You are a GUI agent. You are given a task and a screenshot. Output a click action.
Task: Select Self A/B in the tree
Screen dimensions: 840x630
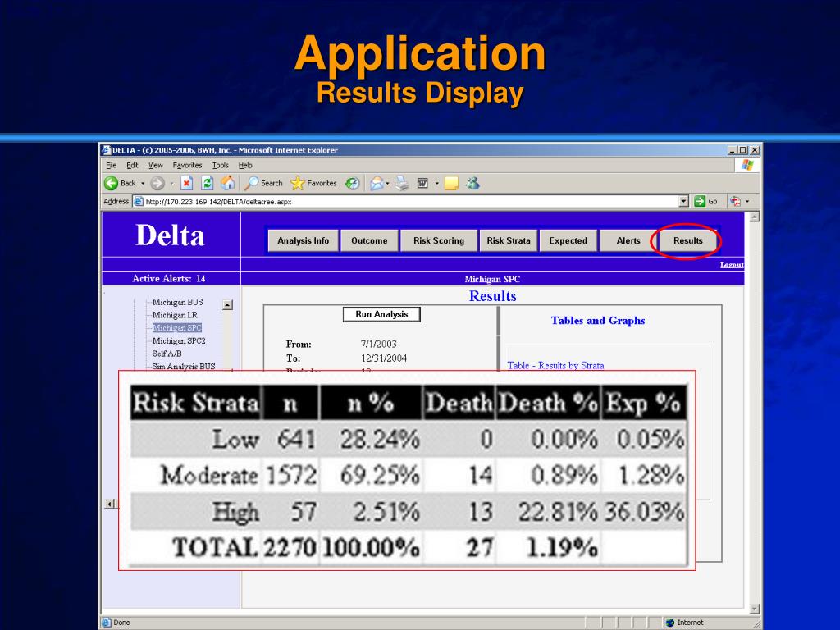click(167, 354)
